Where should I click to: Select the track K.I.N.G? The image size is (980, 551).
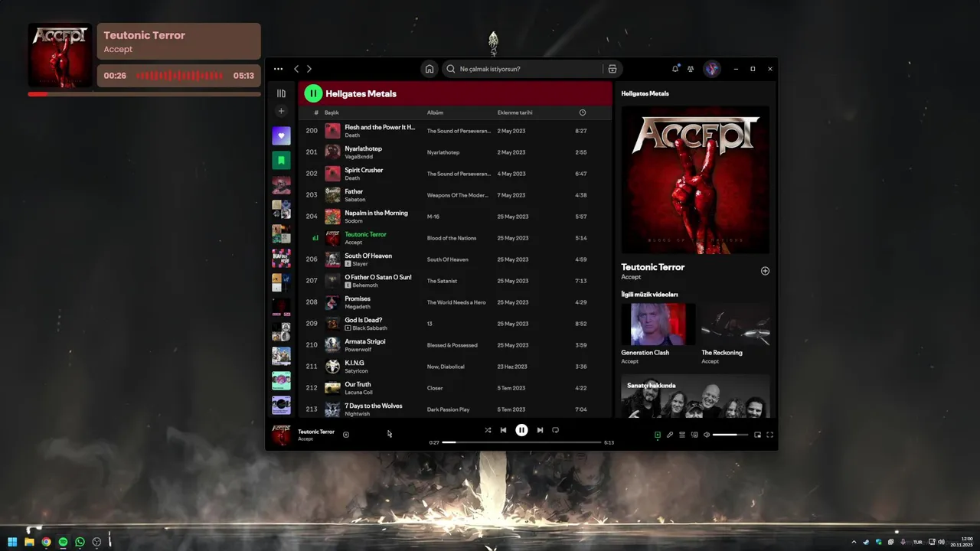pyautogui.click(x=456, y=367)
